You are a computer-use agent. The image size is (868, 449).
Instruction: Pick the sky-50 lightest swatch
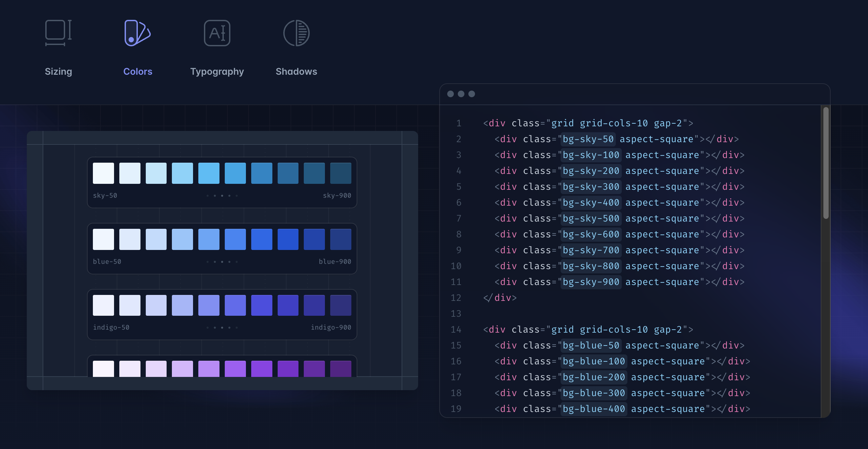point(103,173)
